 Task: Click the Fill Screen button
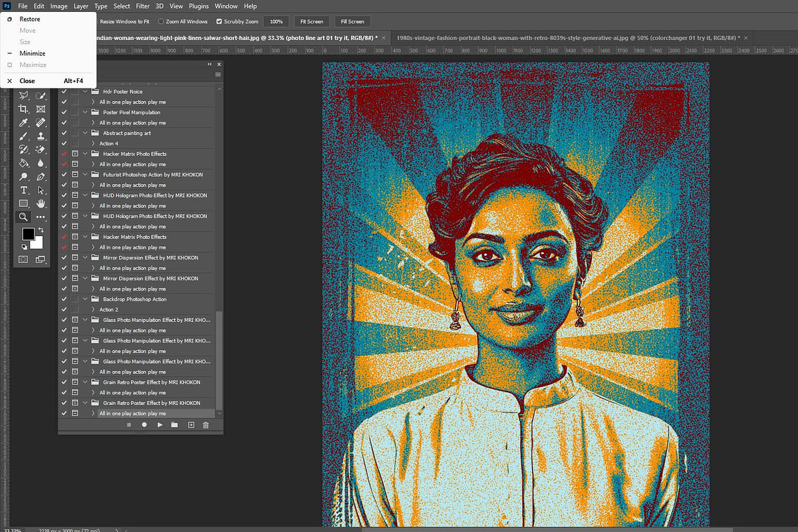(x=352, y=21)
